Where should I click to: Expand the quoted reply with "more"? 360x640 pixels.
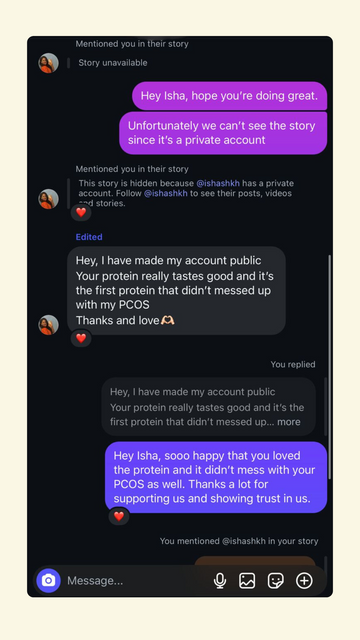pyautogui.click(x=289, y=422)
